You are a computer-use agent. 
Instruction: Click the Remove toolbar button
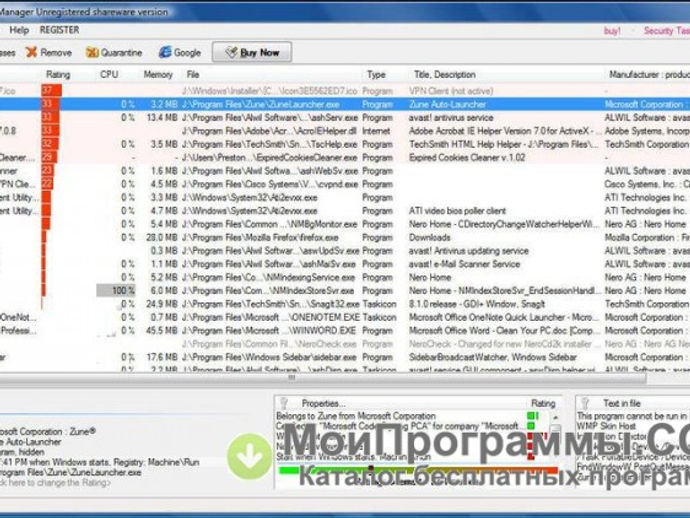[x=48, y=52]
